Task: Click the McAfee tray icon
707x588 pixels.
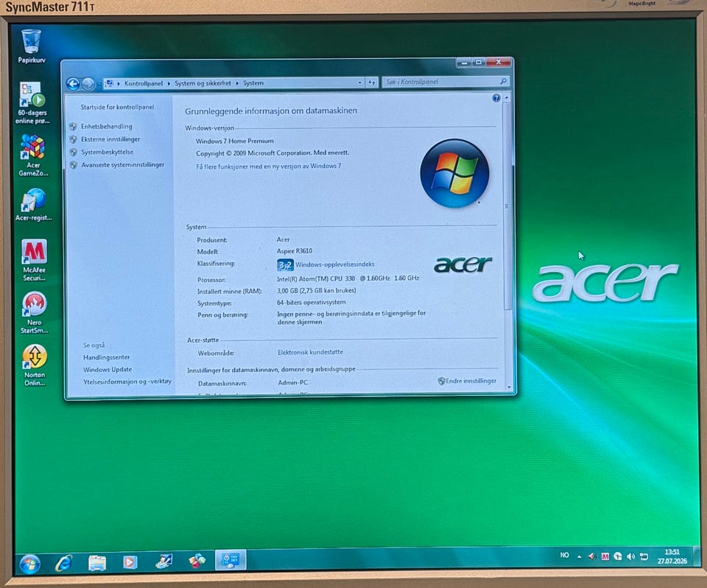Action: click(x=605, y=556)
